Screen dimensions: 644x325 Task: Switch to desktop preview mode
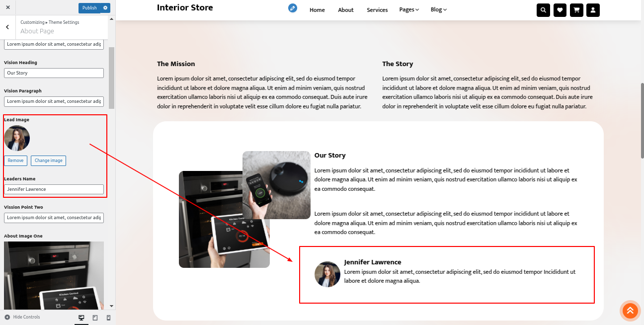pyautogui.click(x=81, y=318)
